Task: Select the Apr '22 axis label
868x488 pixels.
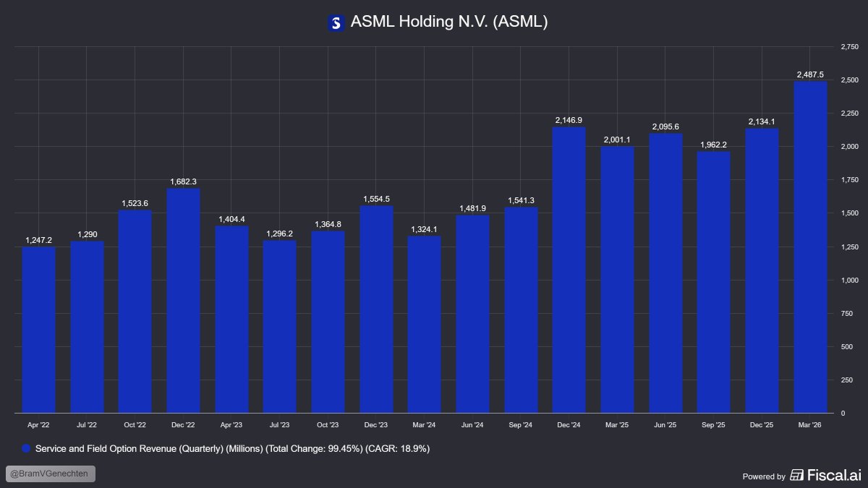Action: point(39,425)
